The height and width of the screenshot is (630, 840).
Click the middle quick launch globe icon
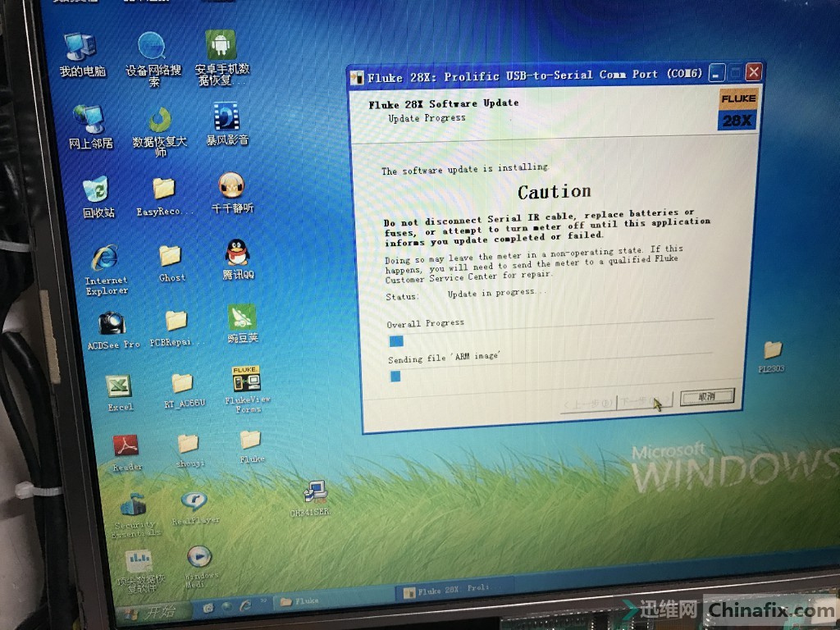coord(227,606)
